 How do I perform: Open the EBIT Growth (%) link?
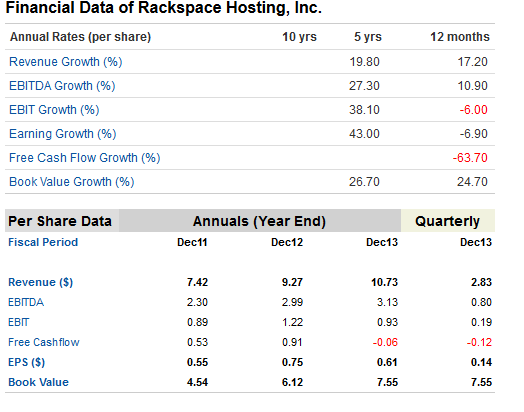[x=54, y=110]
